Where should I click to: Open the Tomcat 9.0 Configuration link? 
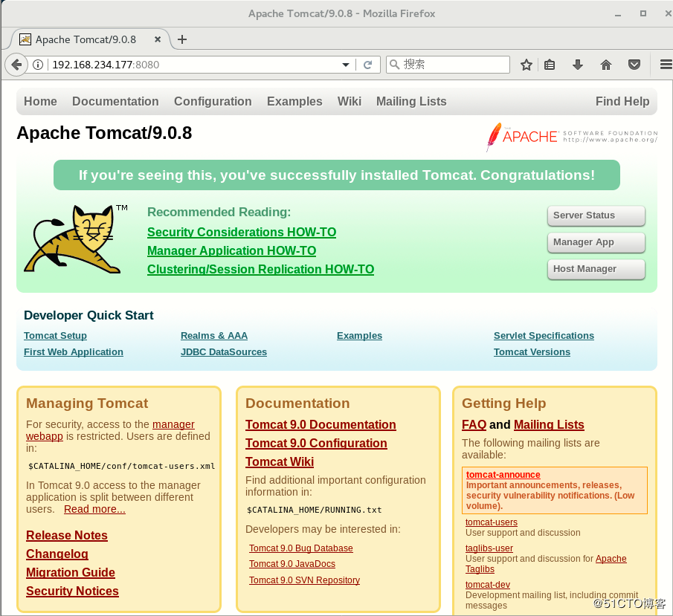316,443
